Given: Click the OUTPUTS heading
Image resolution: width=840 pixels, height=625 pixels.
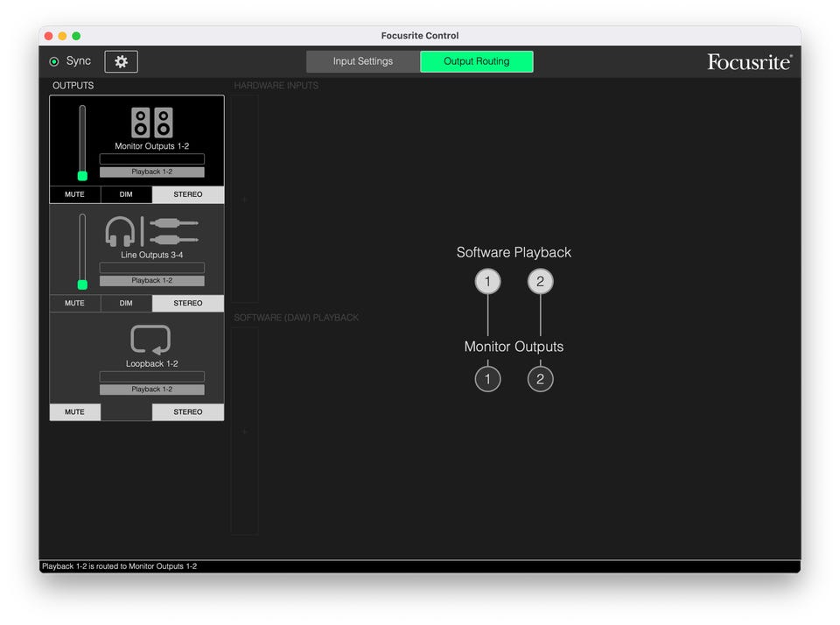Looking at the screenshot, I should coord(73,86).
